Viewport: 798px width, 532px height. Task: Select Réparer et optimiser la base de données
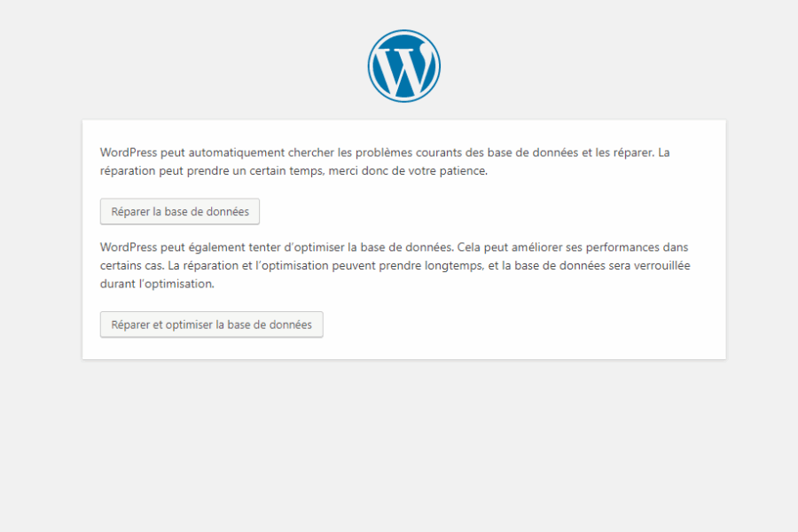(x=212, y=325)
